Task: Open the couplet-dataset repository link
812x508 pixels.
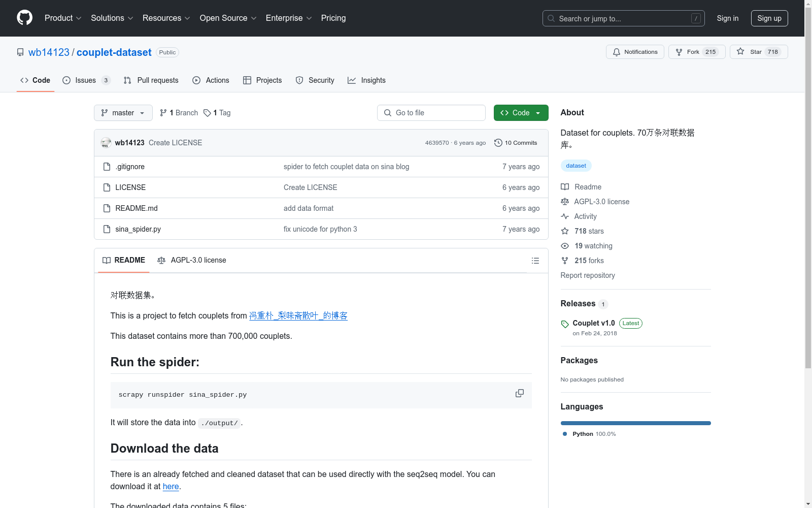Action: point(114,52)
